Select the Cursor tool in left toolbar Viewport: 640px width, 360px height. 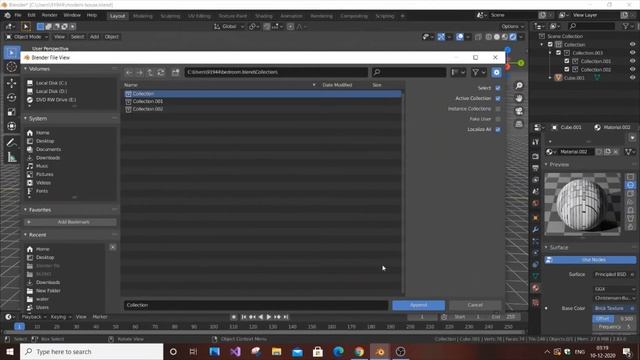(x=11, y=67)
